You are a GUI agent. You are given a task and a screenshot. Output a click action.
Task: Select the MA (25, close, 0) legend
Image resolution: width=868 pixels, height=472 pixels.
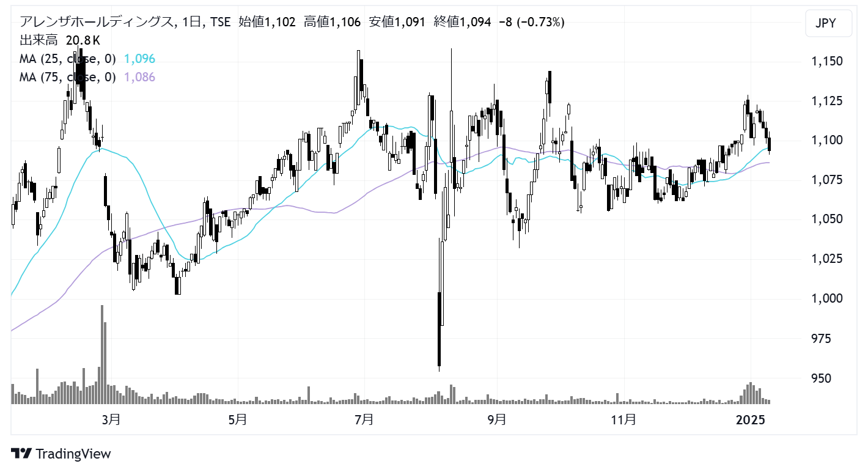pos(67,59)
